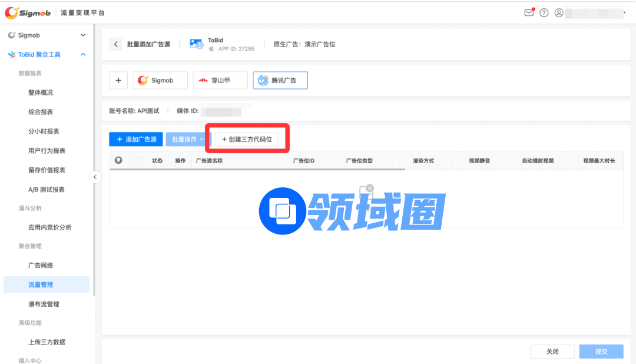Screen dimensions: 636x364
Task: Click the ToBid app thumbnail icon
Action: pos(196,44)
